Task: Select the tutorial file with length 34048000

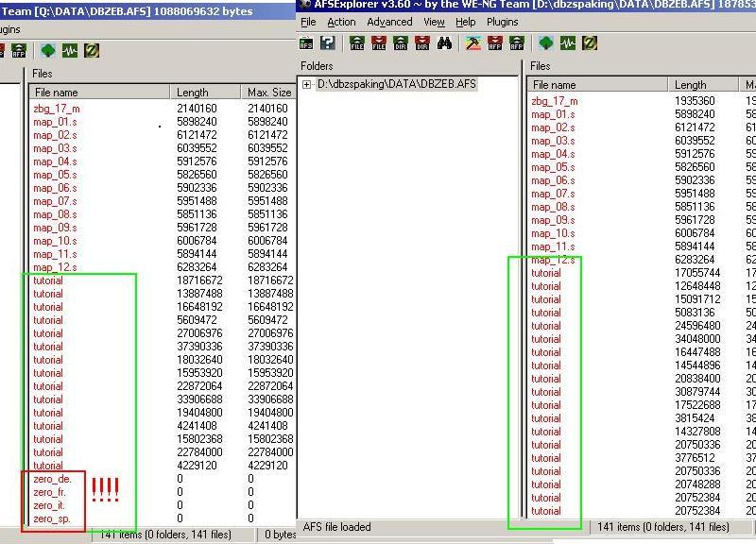Action: [x=546, y=339]
